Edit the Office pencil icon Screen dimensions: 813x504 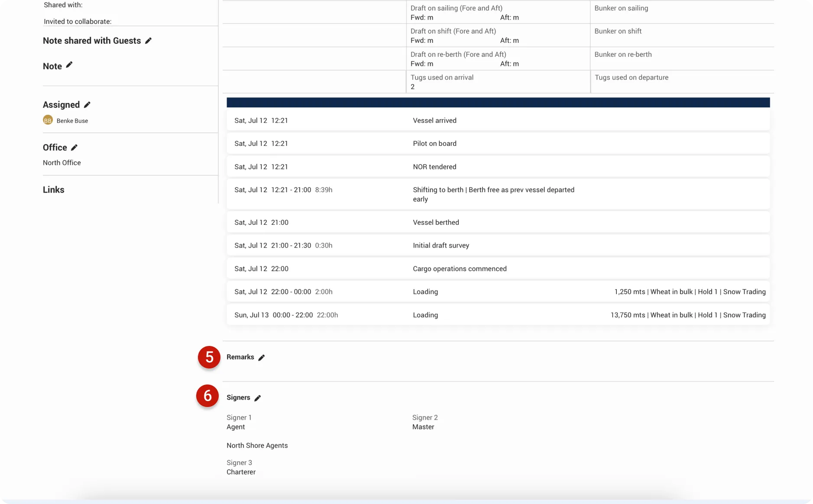pyautogui.click(x=74, y=148)
